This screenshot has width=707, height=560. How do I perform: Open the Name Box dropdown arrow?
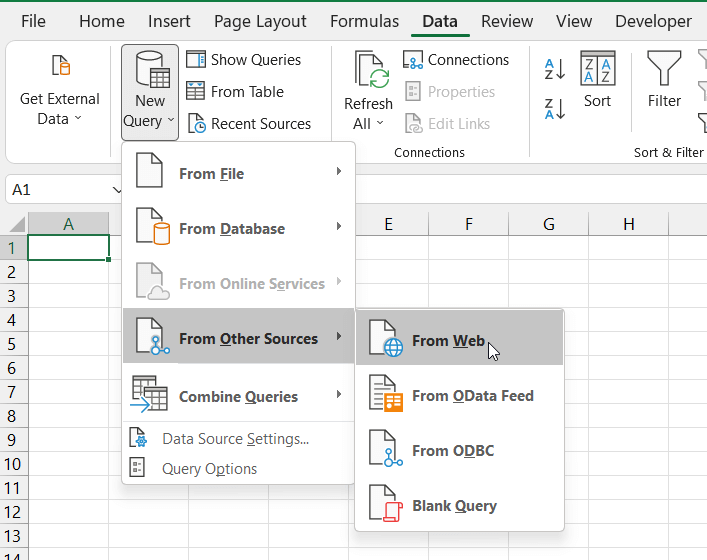[116, 190]
